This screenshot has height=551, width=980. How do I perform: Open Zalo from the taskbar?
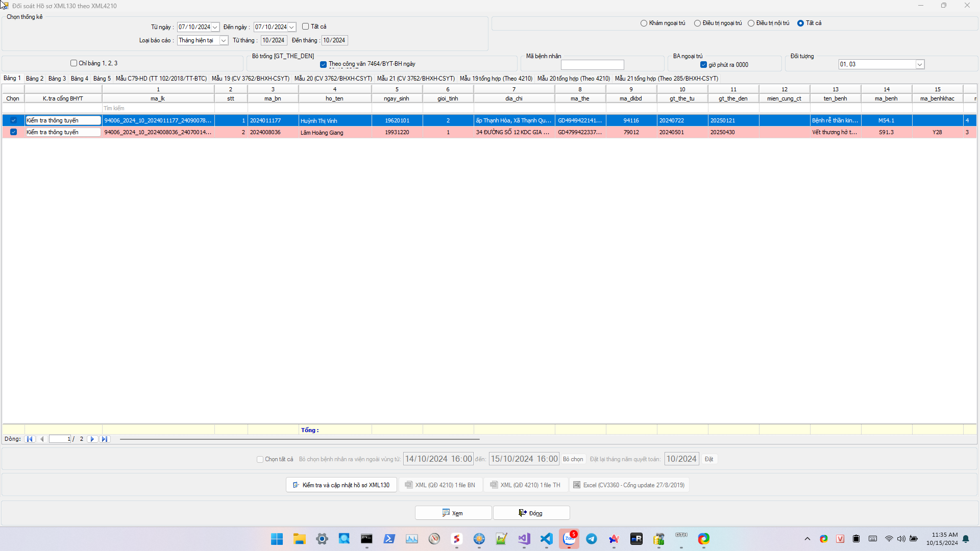click(x=569, y=539)
